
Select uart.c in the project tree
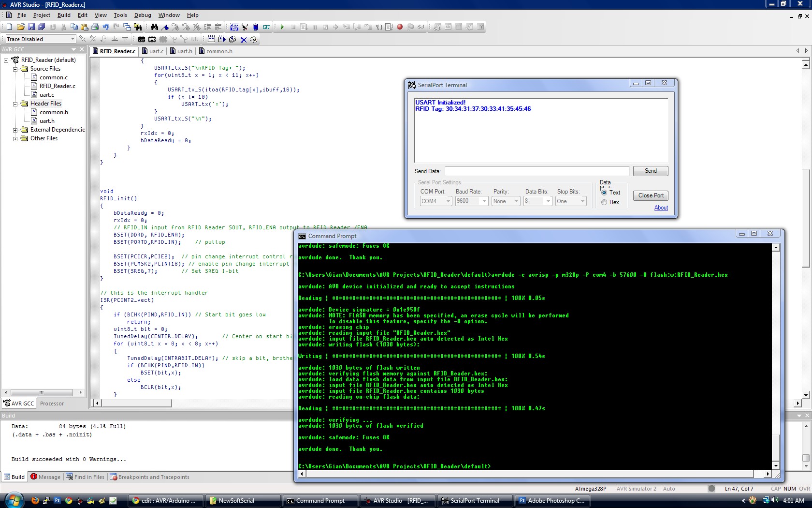[46, 95]
